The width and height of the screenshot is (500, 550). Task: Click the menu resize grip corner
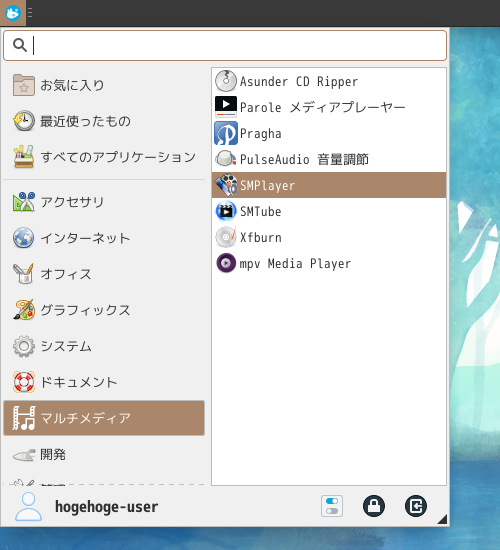coord(443,519)
